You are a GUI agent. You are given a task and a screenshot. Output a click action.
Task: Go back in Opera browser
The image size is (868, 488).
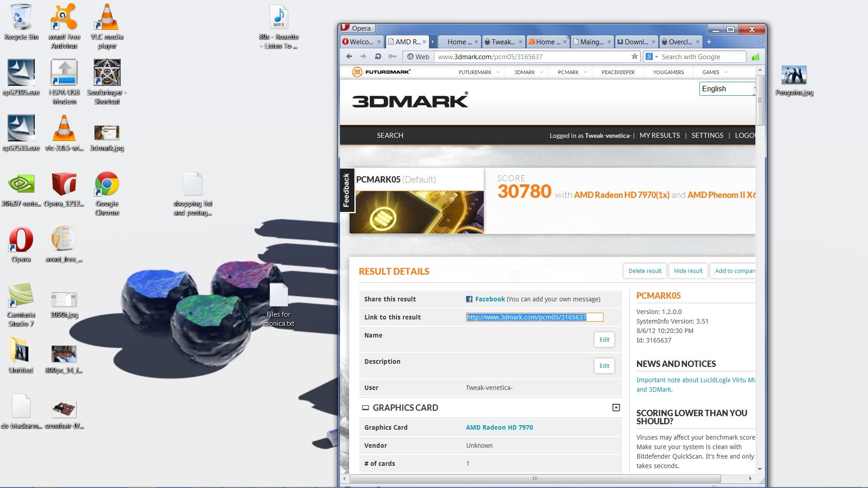tap(349, 56)
